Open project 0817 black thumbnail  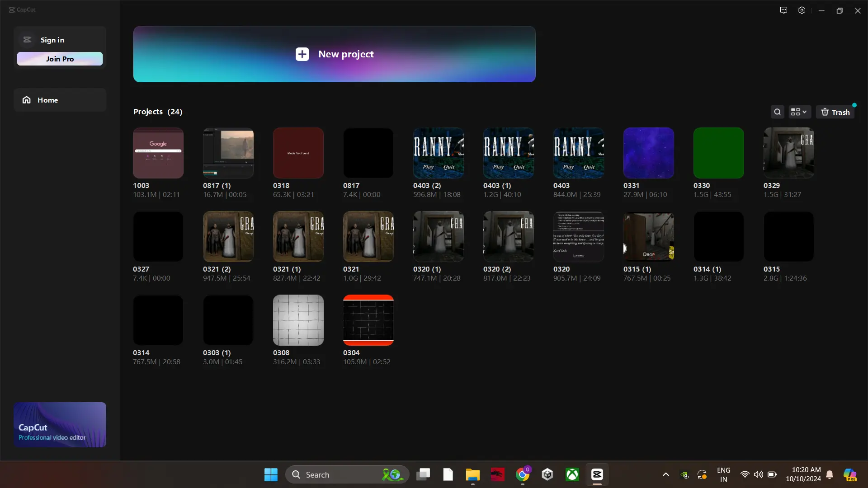pyautogui.click(x=368, y=153)
